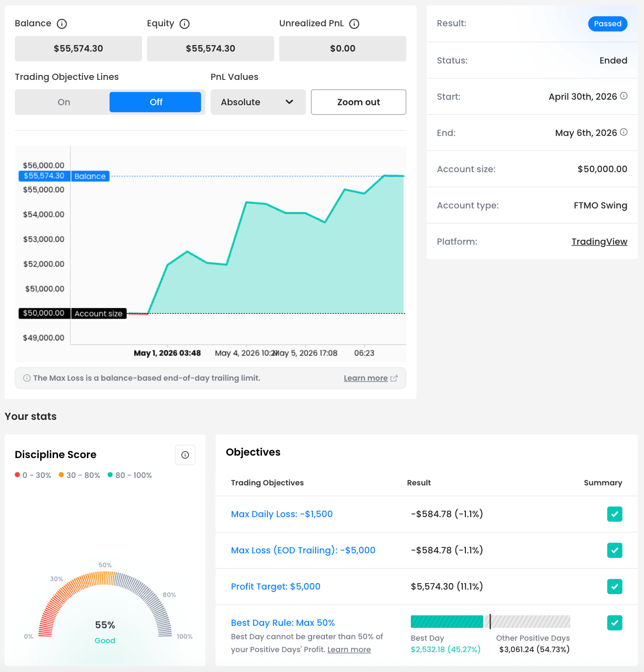Image resolution: width=644 pixels, height=672 pixels.
Task: Click the Good rating under 55%
Action: click(105, 641)
